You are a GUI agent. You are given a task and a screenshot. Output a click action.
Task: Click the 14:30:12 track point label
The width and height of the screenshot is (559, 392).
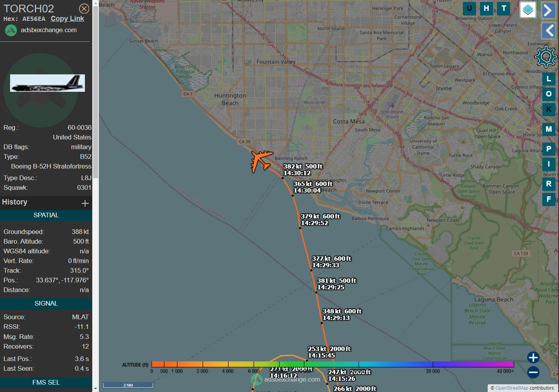point(303,170)
